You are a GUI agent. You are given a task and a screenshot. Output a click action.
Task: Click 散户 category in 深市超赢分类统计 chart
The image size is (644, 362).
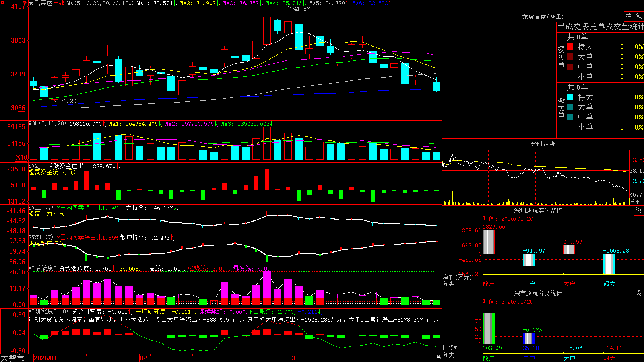[489, 358]
